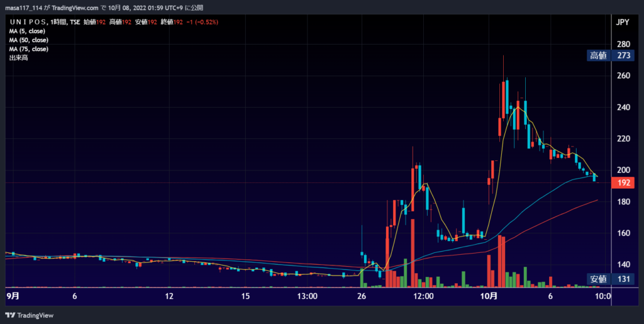Screen dimensions: 644x324
Task: Click the 280 price axis value
Action: click(623, 44)
